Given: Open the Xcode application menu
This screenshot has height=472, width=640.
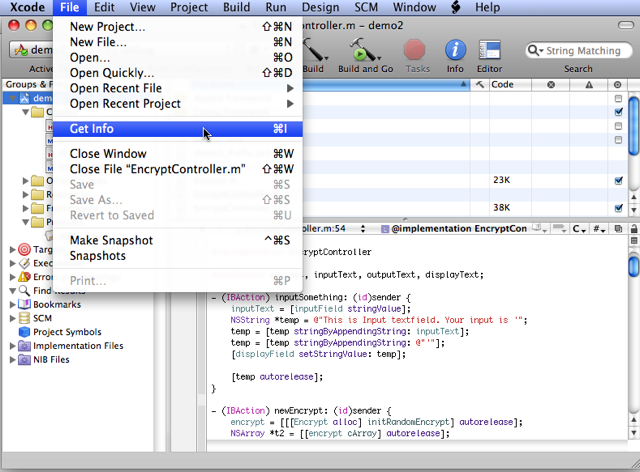Looking at the screenshot, I should point(27,7).
